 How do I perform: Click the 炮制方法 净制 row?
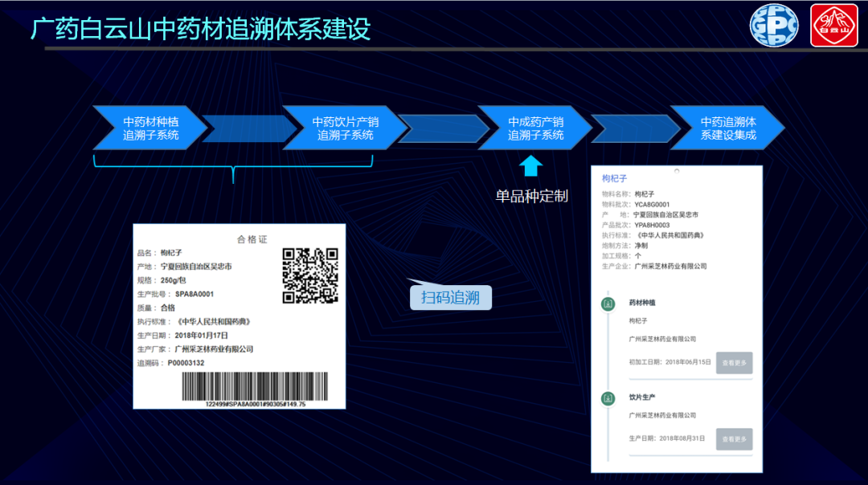tap(624, 246)
